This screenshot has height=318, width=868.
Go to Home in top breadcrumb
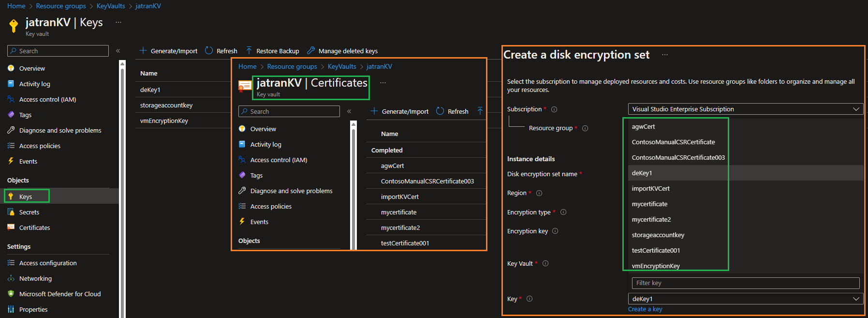point(16,6)
